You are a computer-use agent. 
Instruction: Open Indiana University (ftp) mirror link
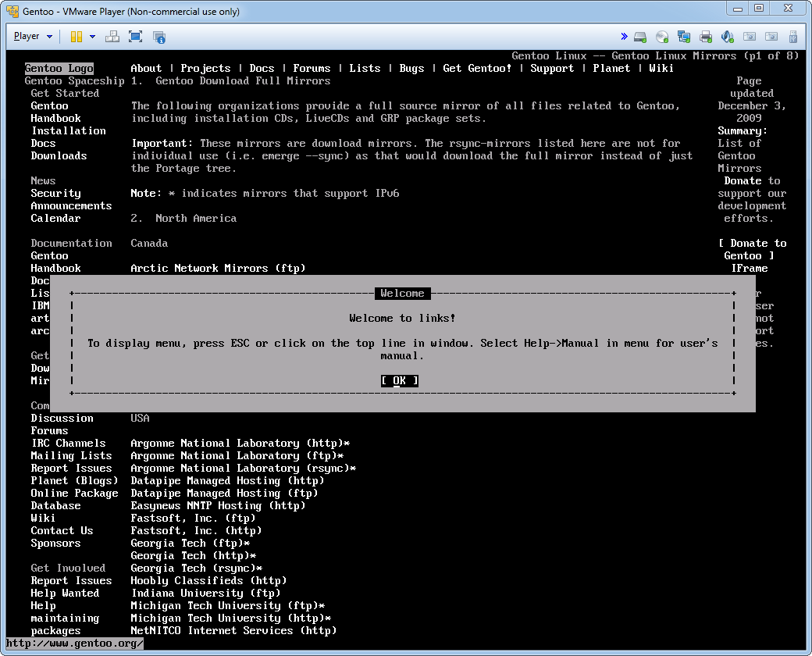(x=205, y=594)
